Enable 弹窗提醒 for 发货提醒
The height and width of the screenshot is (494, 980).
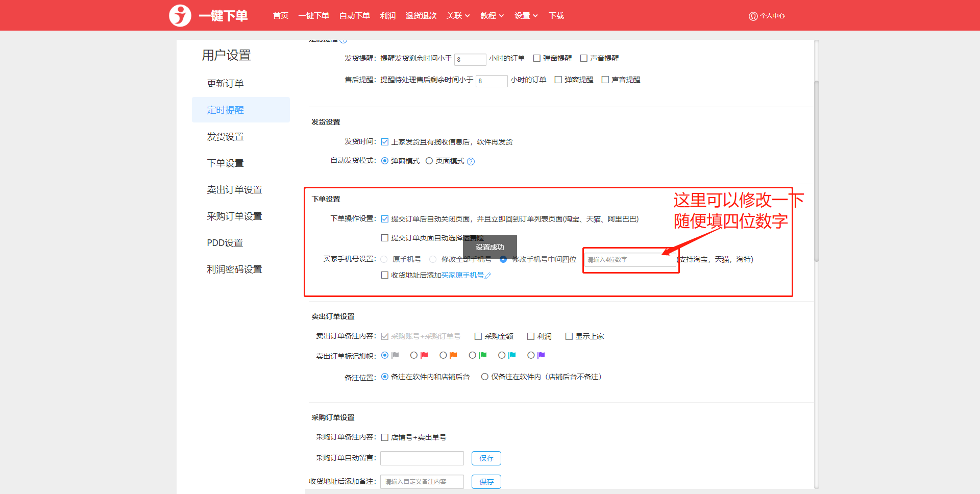pyautogui.click(x=537, y=58)
